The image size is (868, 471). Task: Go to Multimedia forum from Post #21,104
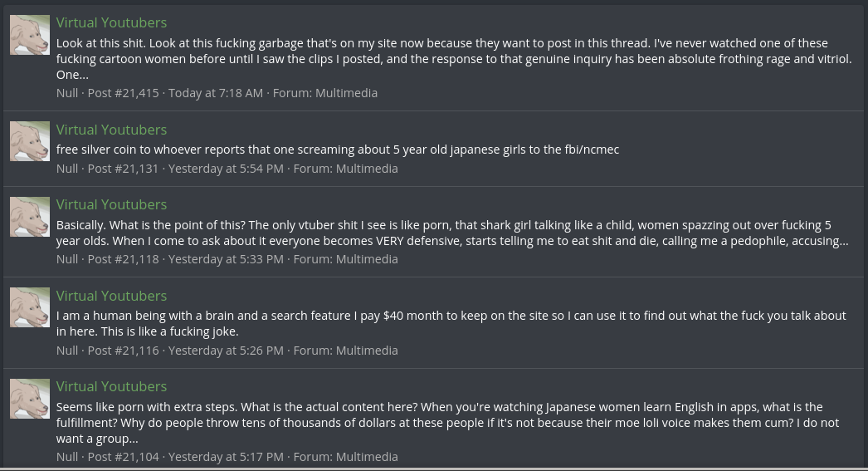(x=367, y=457)
